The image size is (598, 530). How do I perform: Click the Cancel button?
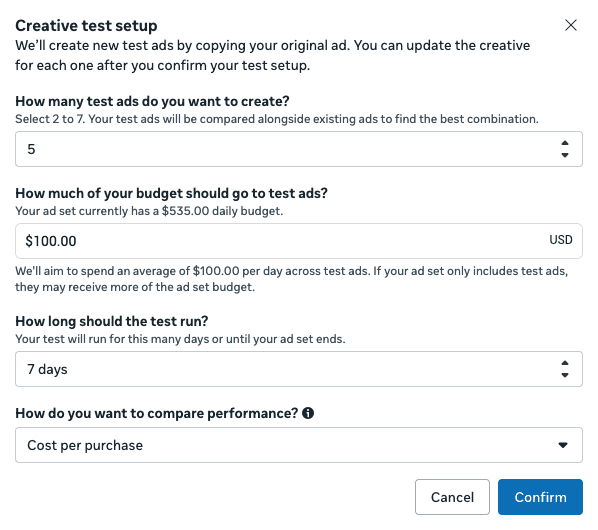pos(452,497)
